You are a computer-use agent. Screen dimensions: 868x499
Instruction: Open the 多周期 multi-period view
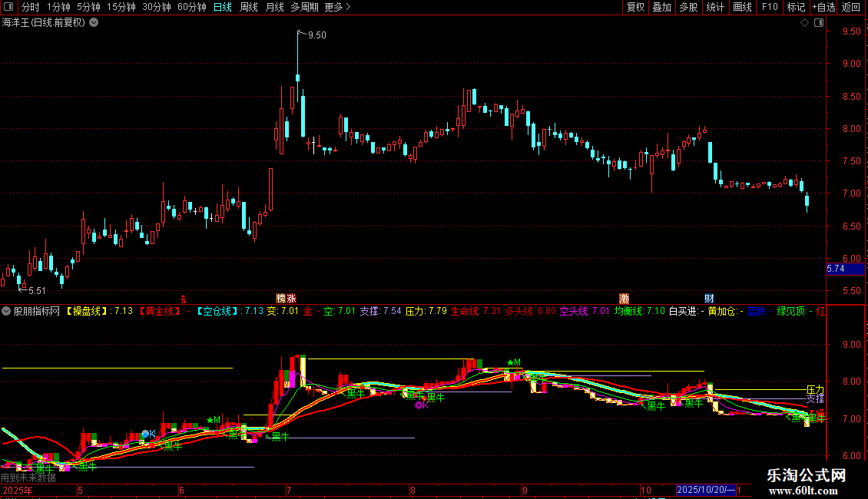click(x=304, y=7)
